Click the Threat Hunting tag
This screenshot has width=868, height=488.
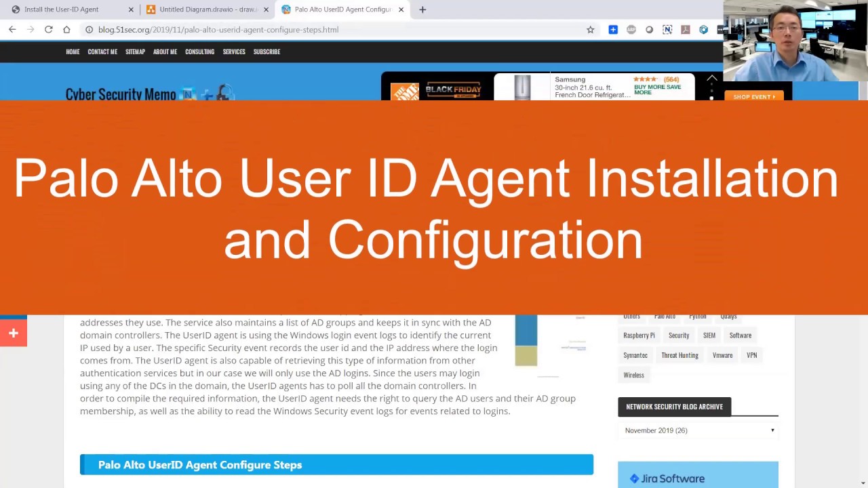click(680, 355)
